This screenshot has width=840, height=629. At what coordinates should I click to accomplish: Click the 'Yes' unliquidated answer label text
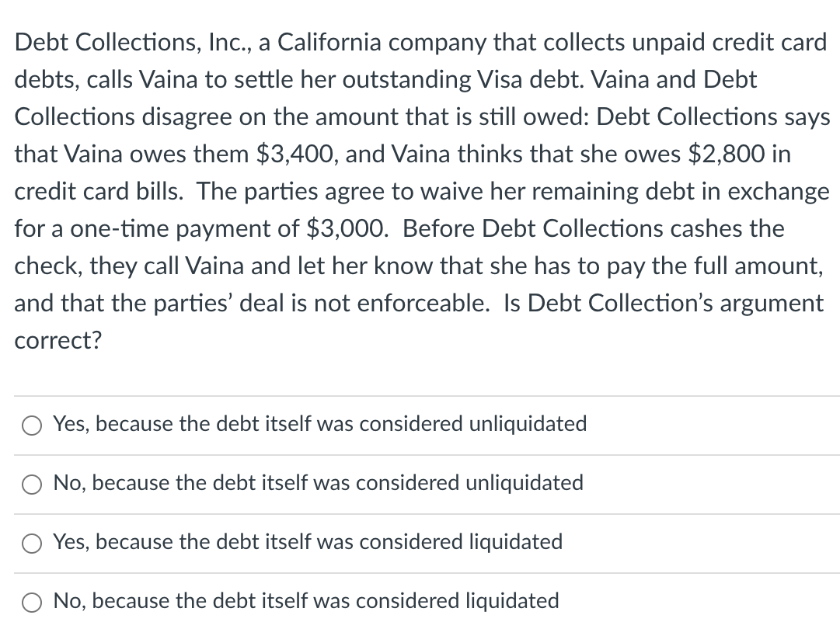click(x=319, y=424)
